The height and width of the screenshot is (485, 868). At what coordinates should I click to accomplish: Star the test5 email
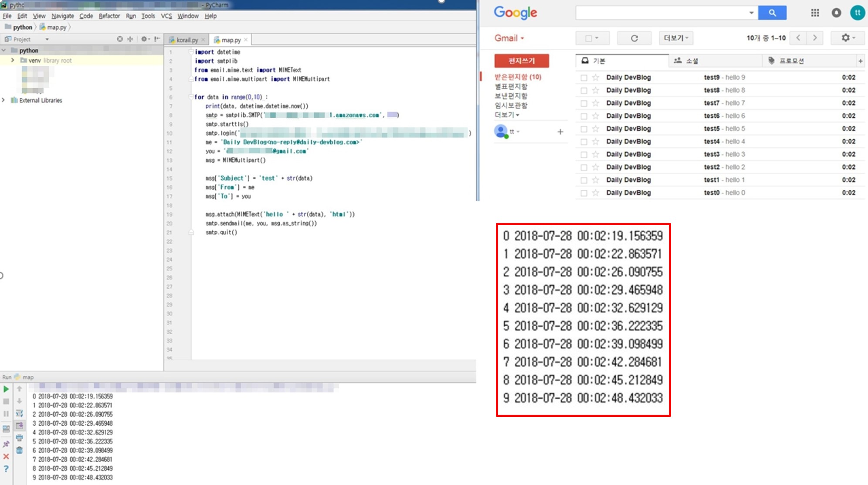click(x=595, y=129)
